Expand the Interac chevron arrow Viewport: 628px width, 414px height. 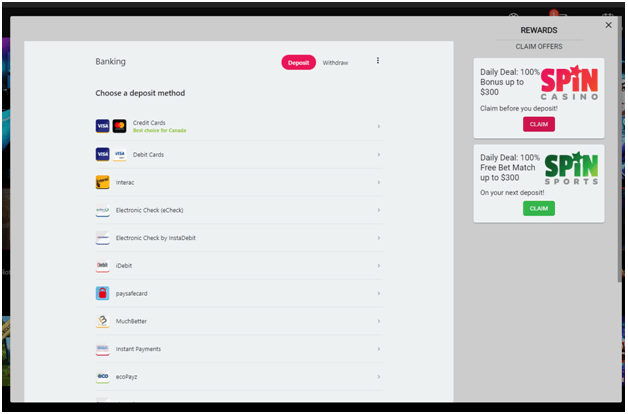(378, 183)
